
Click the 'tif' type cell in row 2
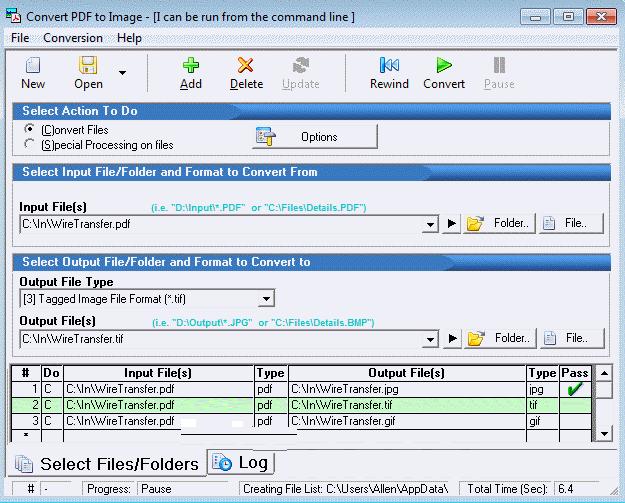[542, 405]
